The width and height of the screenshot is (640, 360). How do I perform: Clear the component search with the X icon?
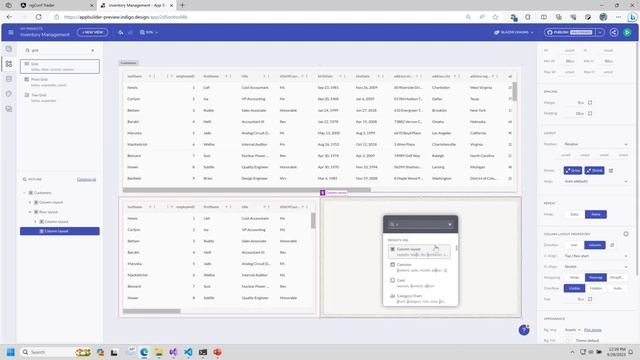click(93, 50)
